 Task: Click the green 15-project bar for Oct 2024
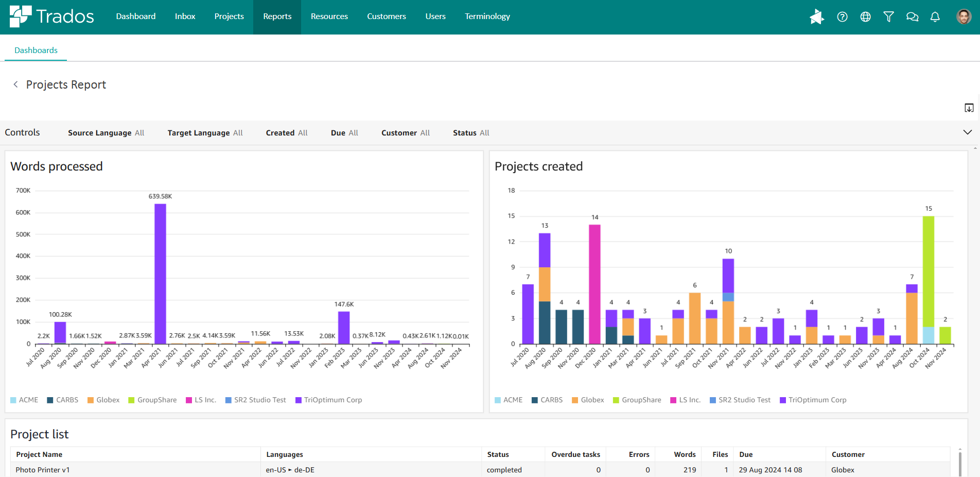point(929,272)
